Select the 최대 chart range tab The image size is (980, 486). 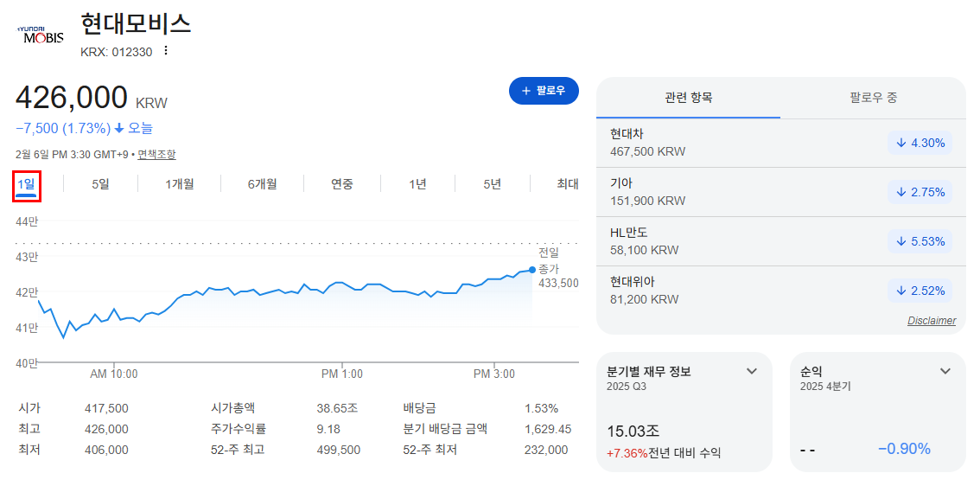[568, 184]
